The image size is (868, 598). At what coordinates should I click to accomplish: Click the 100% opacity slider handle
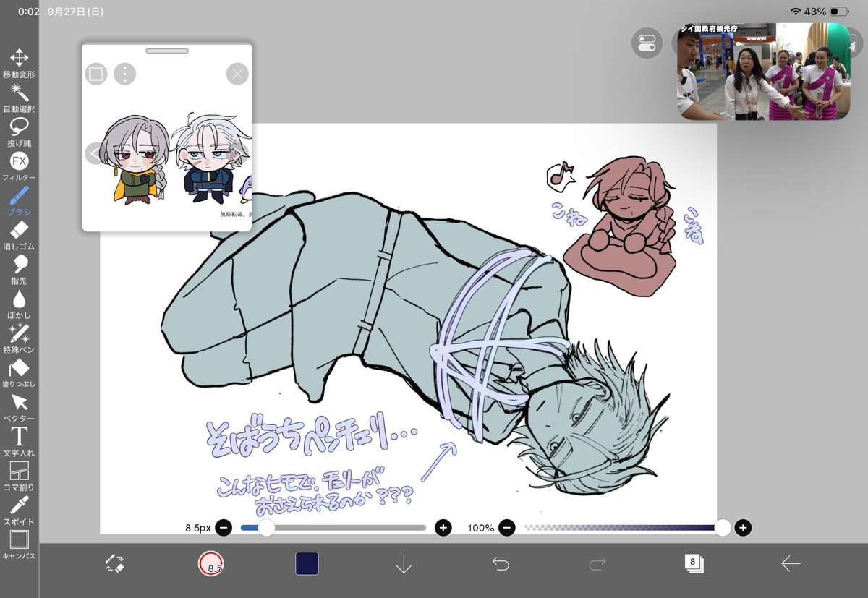(x=723, y=528)
